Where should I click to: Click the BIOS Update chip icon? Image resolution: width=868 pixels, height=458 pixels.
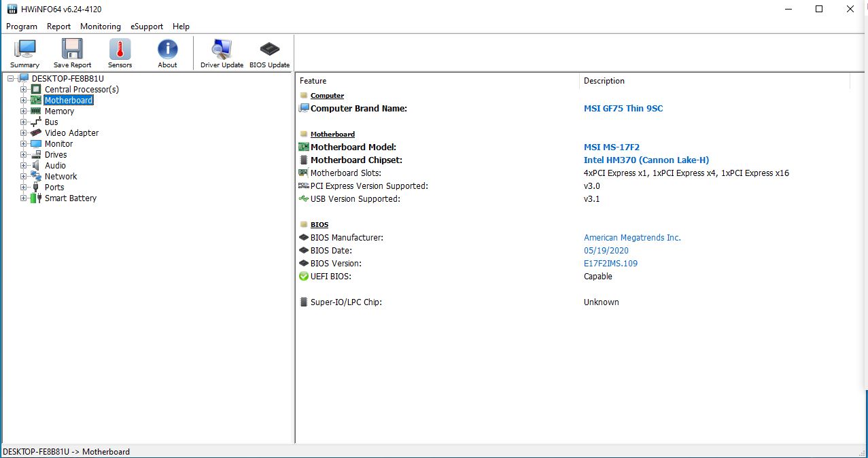[269, 49]
